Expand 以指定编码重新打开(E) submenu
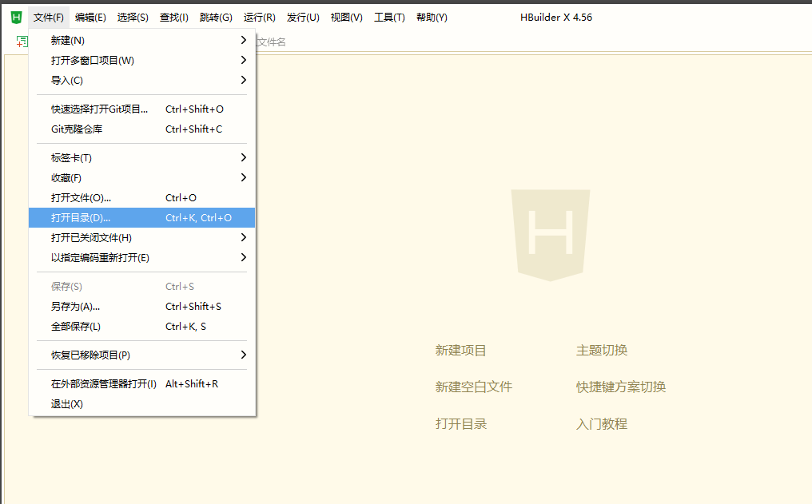 [142, 258]
